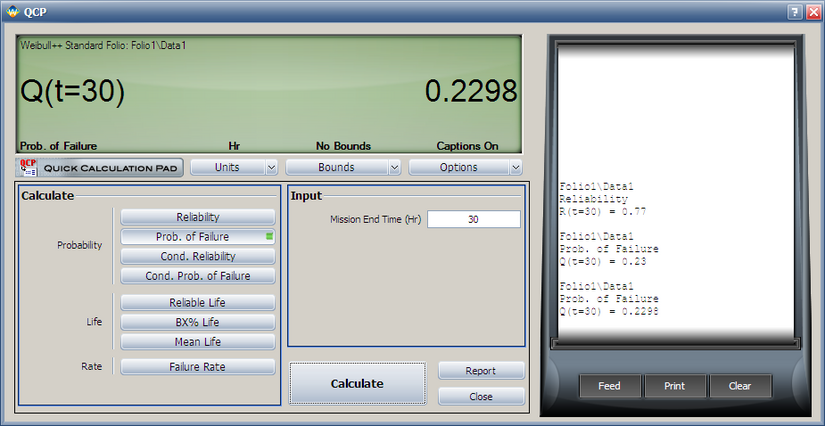Pick the Mean Life calculation

pyautogui.click(x=198, y=342)
